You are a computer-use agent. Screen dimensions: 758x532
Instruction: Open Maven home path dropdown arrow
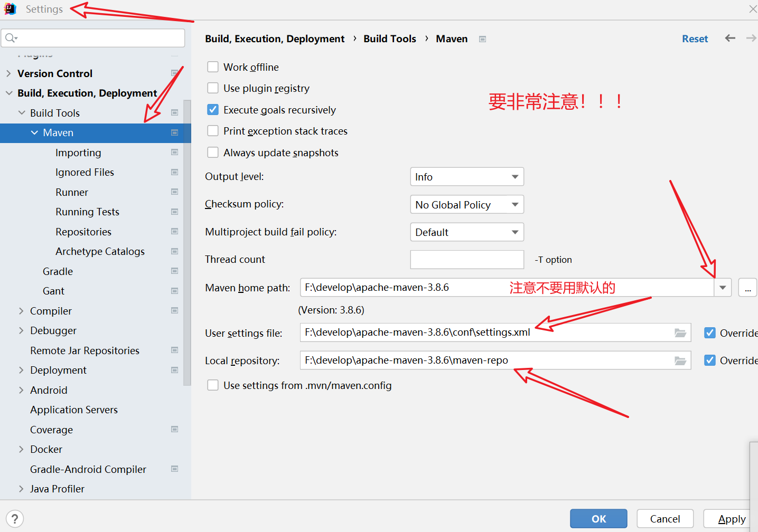(x=723, y=288)
